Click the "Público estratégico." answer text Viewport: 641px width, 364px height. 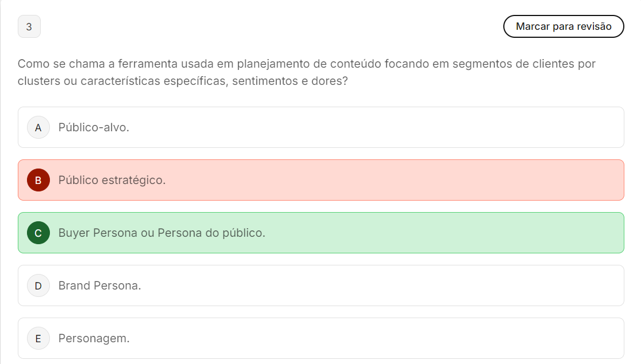coord(112,180)
